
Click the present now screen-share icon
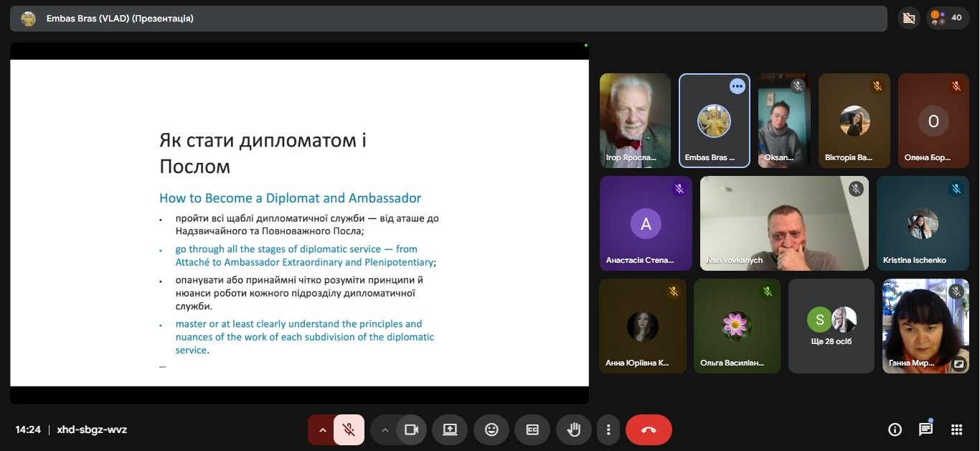(450, 429)
